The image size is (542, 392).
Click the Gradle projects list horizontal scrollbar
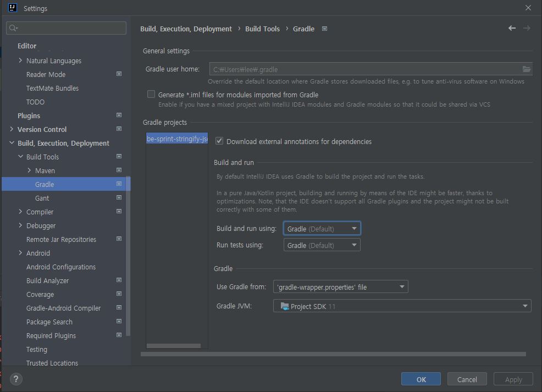tap(174, 346)
